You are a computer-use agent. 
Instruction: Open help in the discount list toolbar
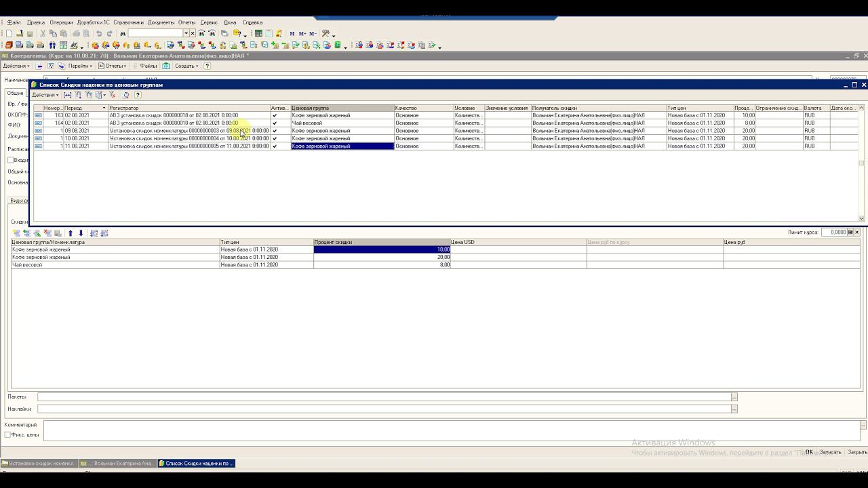[138, 95]
